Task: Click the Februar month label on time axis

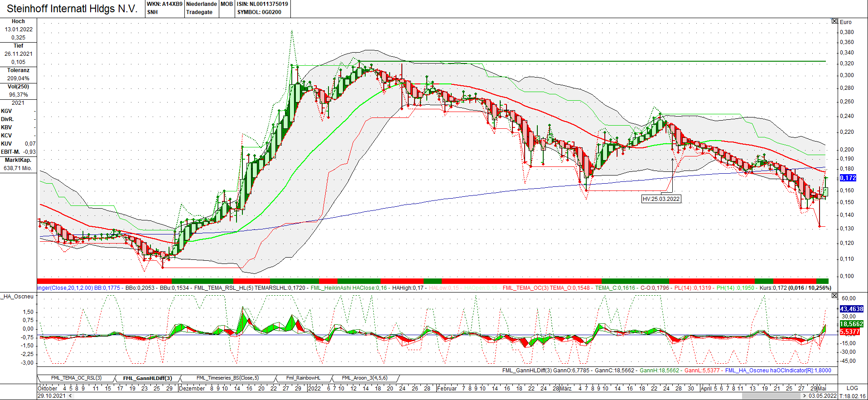Action: point(447,388)
